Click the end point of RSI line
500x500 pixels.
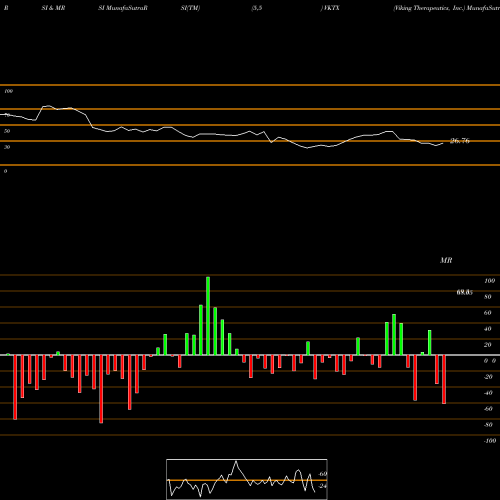tap(443, 143)
